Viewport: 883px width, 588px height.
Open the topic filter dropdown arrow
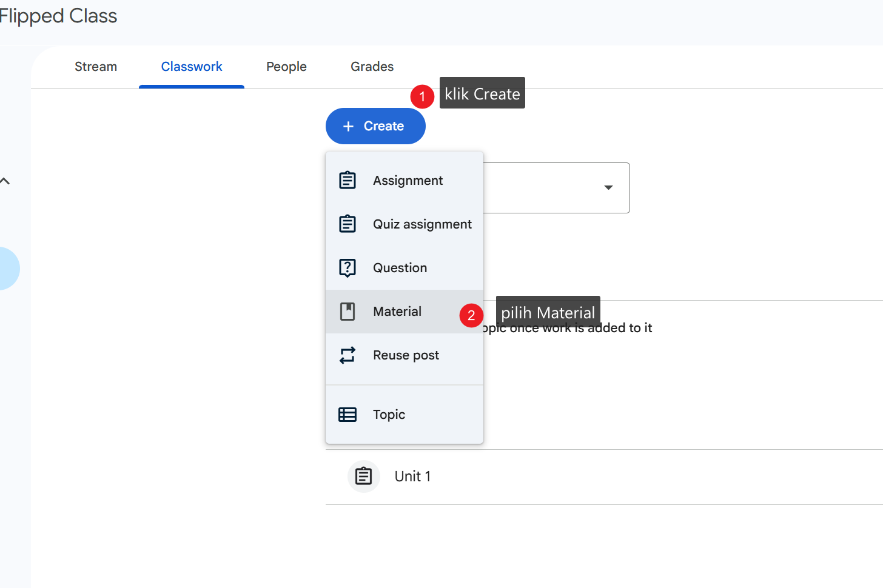[608, 188]
